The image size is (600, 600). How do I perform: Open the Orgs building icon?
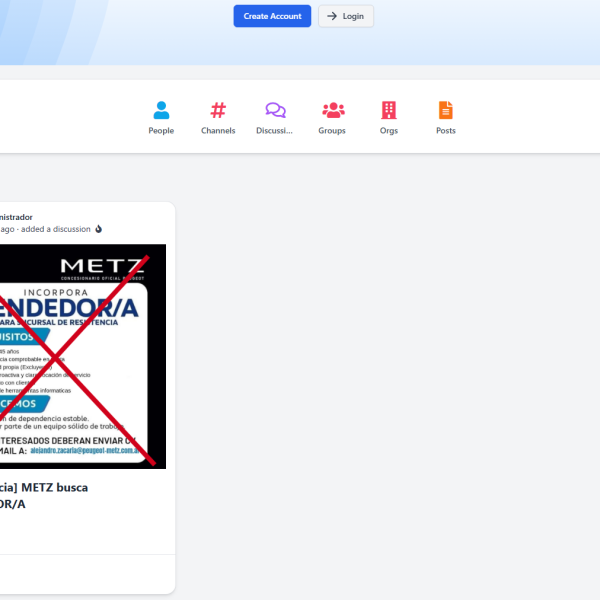(389, 110)
